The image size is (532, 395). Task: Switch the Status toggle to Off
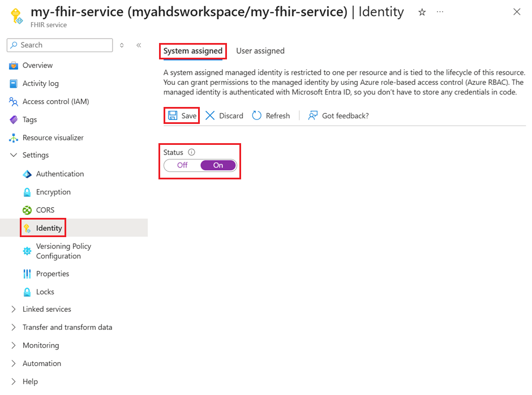181,165
